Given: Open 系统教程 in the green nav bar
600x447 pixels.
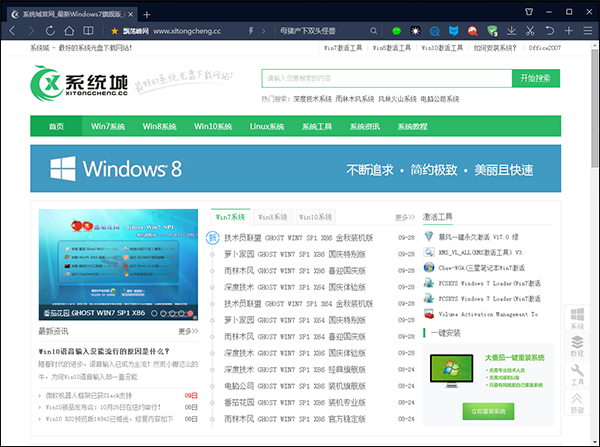Looking at the screenshot, I should pos(412,126).
